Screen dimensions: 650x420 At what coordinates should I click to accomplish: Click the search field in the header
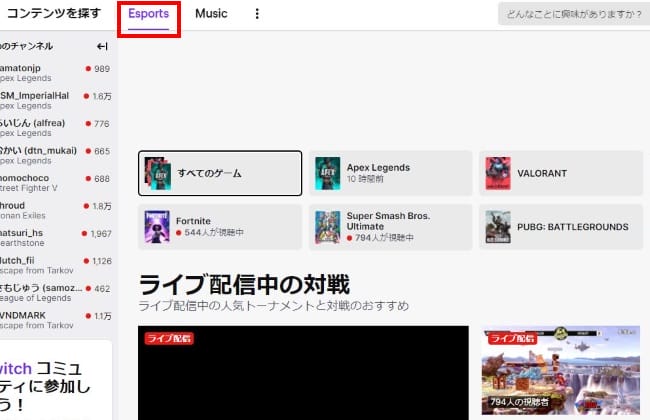tap(574, 14)
